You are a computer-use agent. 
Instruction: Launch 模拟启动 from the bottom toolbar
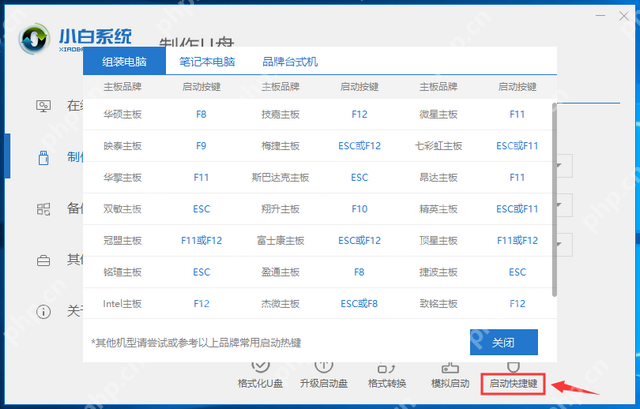449,370
